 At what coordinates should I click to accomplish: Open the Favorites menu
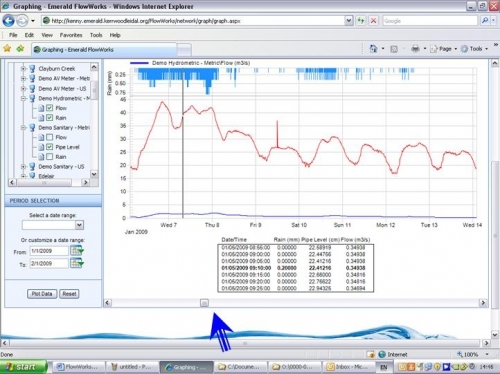[x=71, y=35]
